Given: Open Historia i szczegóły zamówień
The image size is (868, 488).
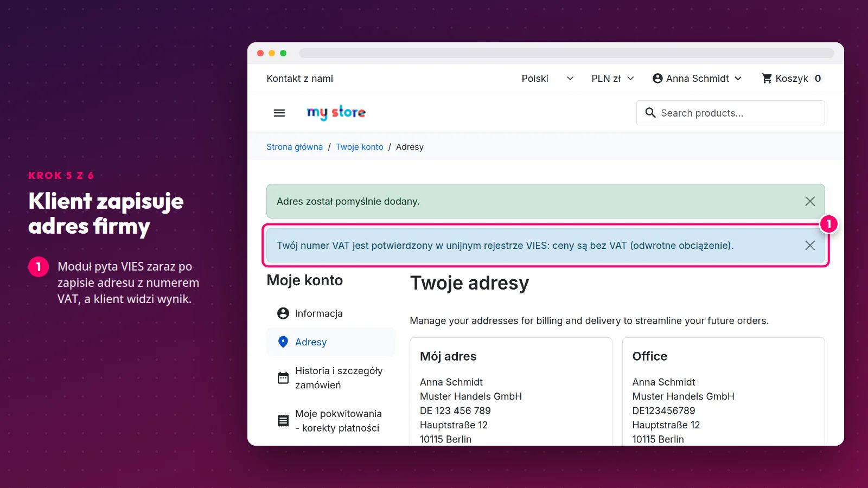Looking at the screenshot, I should point(331,378).
